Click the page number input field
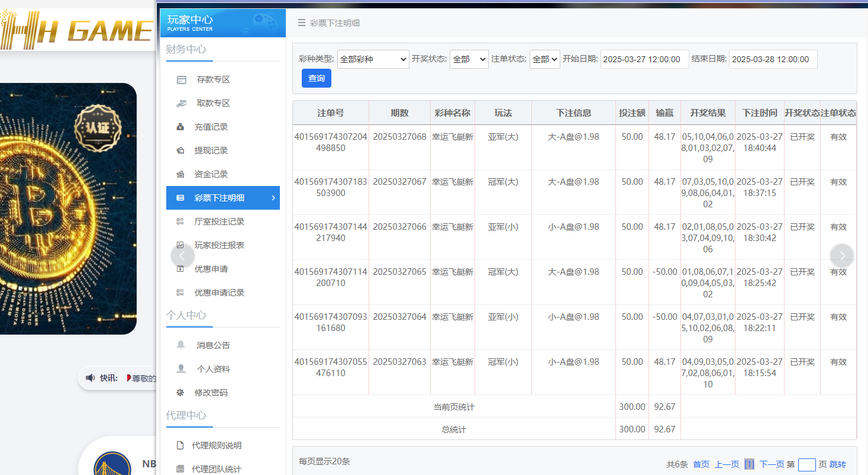 coord(806,464)
